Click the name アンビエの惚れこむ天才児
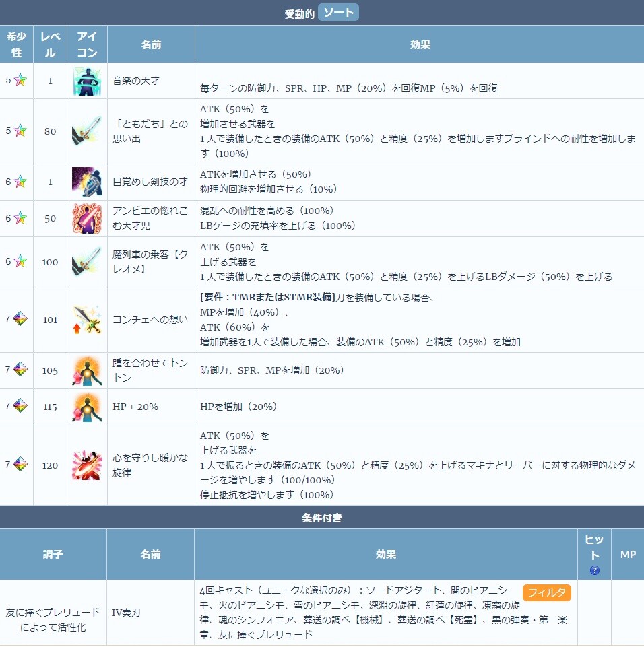 (150, 218)
